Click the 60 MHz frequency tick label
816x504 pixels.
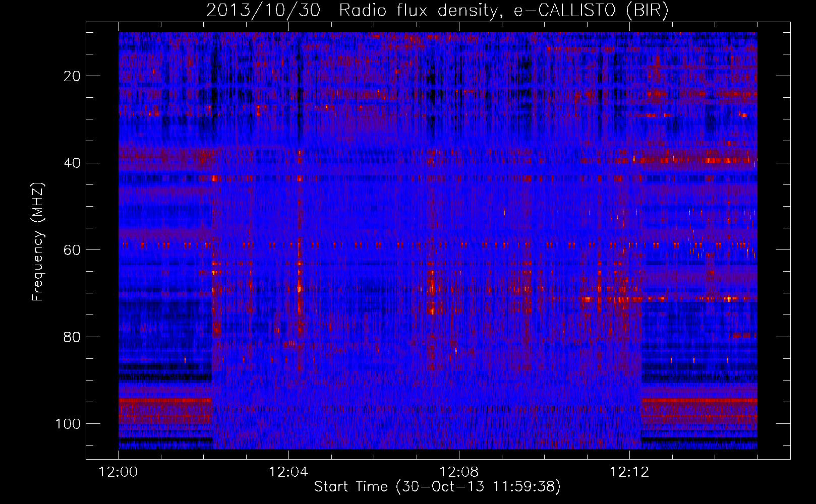click(72, 250)
